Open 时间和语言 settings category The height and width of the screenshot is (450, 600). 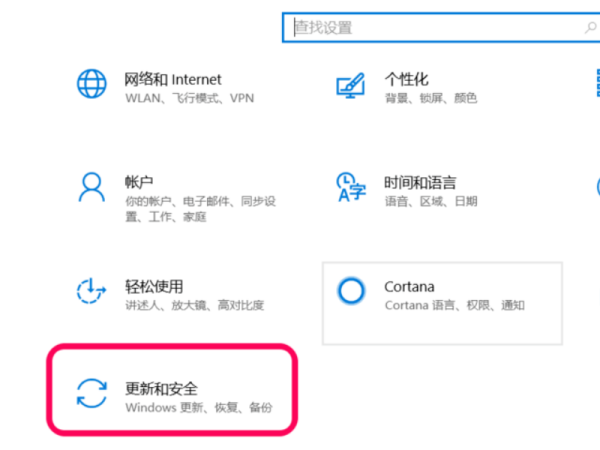pos(420,183)
